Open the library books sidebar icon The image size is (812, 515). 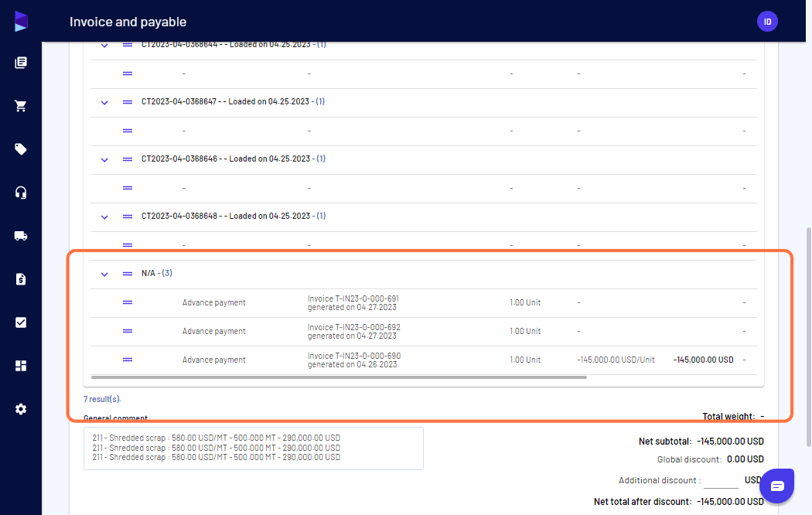click(x=21, y=63)
